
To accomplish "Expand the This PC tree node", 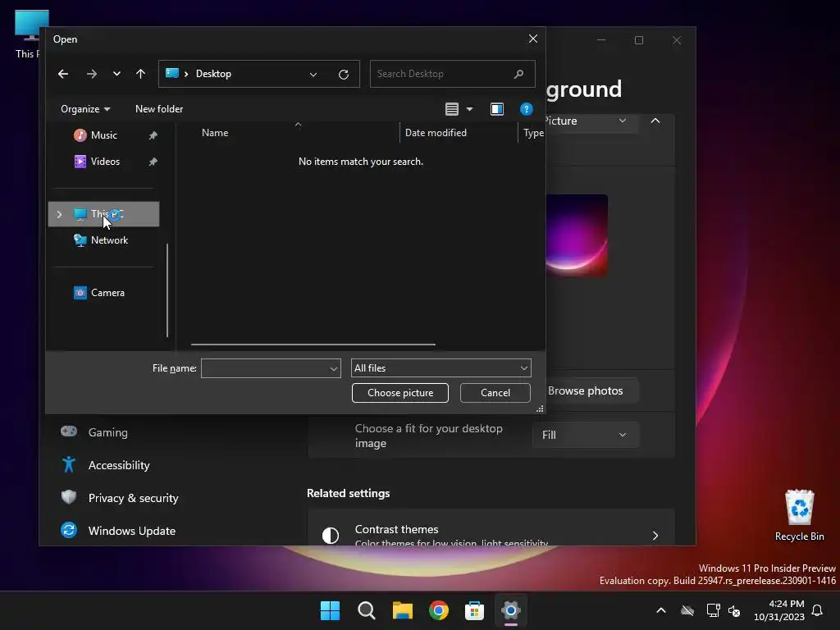I will point(59,214).
